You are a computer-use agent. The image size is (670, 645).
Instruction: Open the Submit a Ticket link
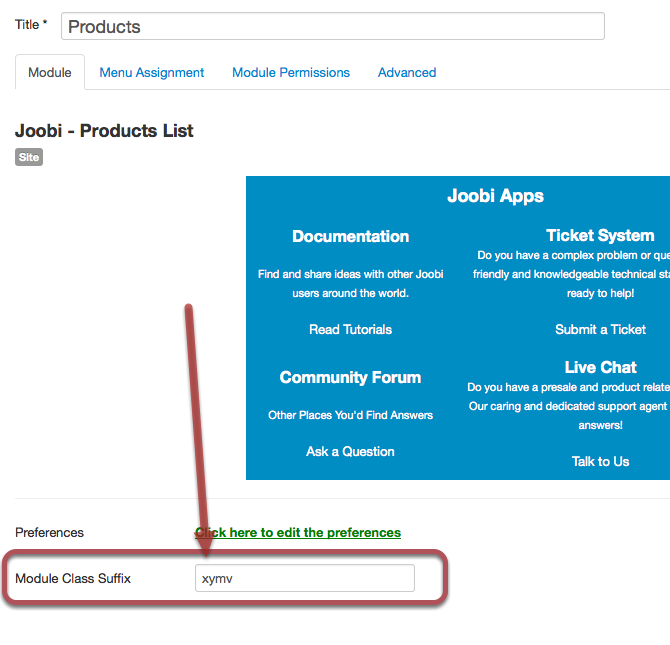(x=600, y=329)
